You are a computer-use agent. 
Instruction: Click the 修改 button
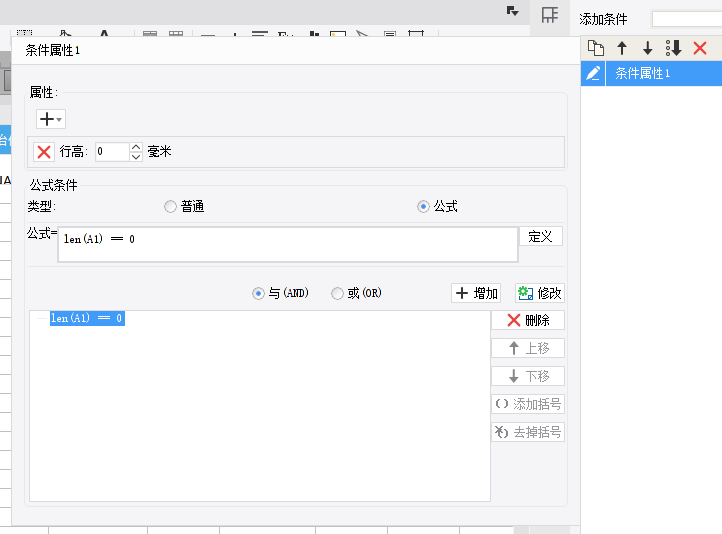540,293
